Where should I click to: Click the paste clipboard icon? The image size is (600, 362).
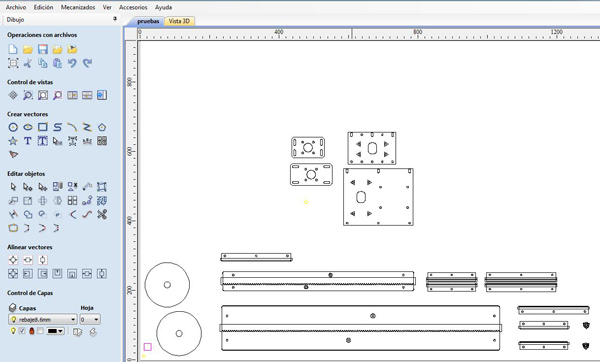coord(57,63)
